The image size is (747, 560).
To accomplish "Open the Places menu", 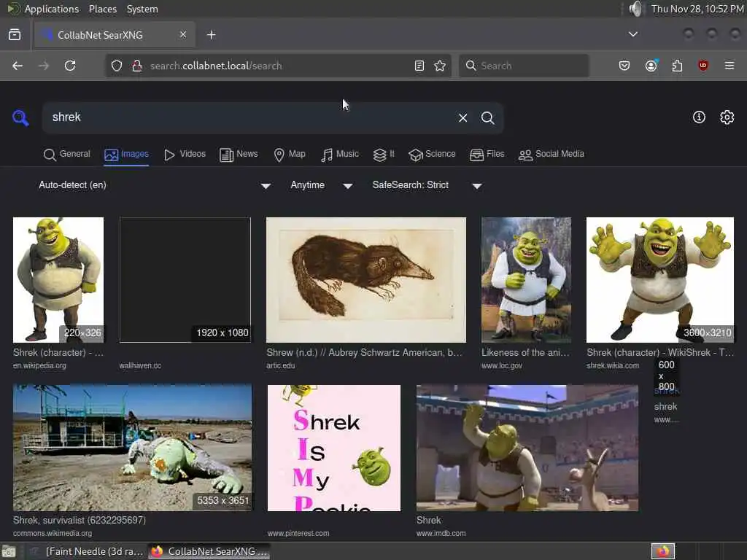I will (103, 9).
